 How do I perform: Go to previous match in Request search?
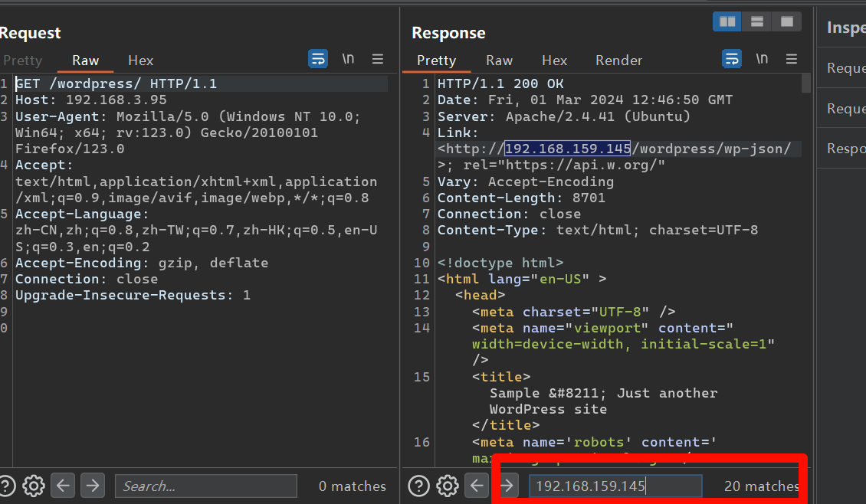coord(63,486)
